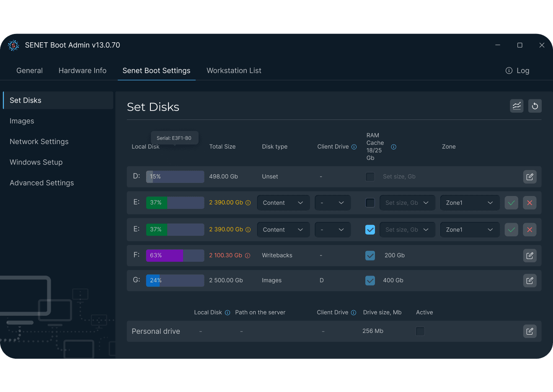The image size is (553, 392).
Task: Click the G: disk 24% usage bar
Action: [x=175, y=281]
